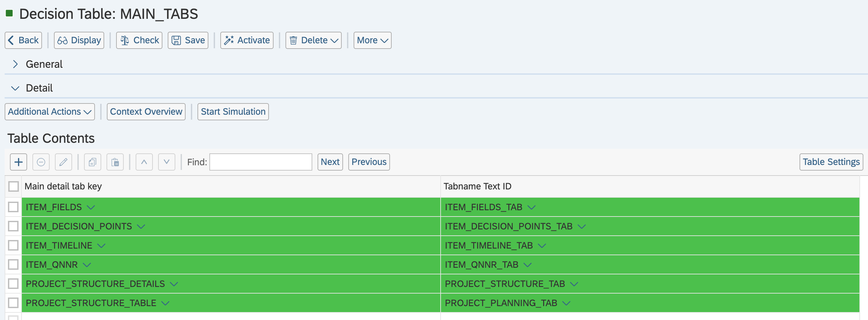
Task: Select the ITEM_TIMELINE row checkbox
Action: click(x=14, y=245)
